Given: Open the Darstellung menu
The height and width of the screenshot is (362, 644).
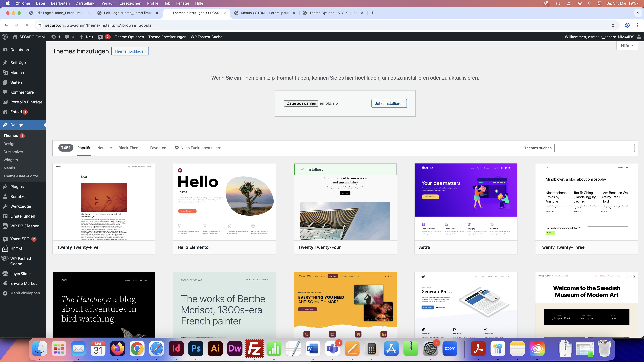Looking at the screenshot, I should [x=86, y=3].
